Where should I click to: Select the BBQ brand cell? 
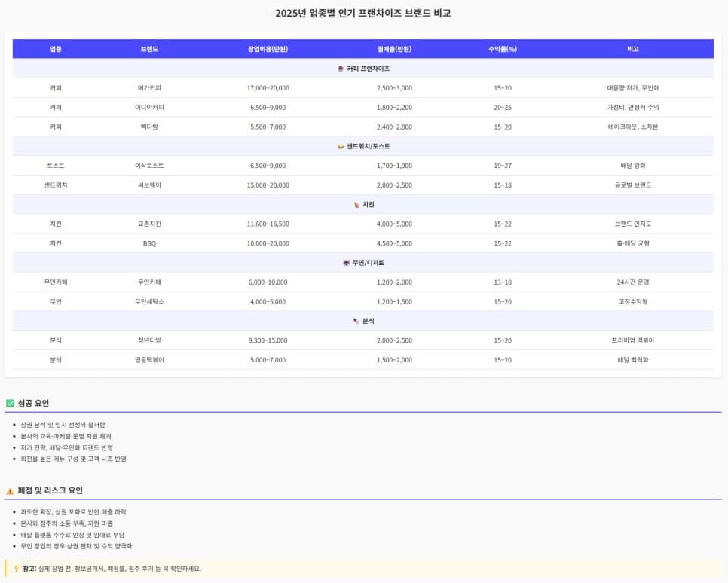[149, 243]
